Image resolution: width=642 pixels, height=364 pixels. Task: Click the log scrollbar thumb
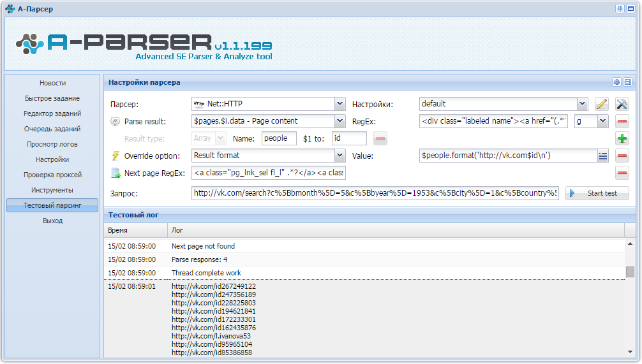(x=630, y=272)
